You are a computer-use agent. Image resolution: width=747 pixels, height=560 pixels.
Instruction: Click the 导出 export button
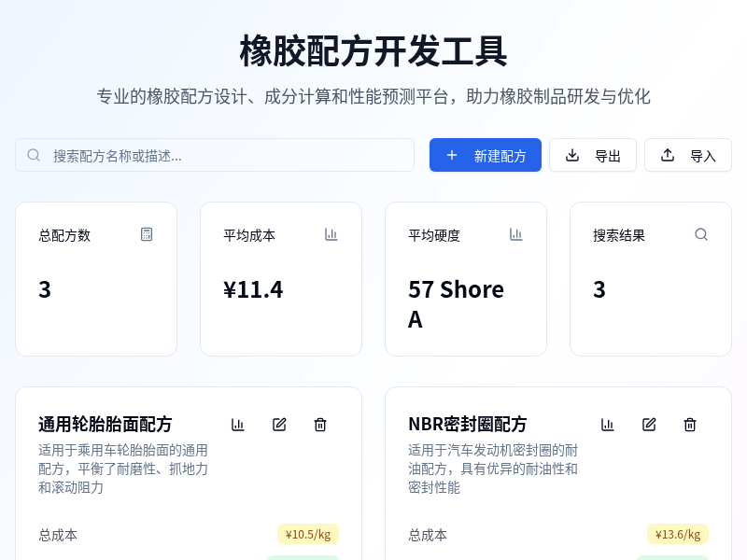(x=593, y=155)
